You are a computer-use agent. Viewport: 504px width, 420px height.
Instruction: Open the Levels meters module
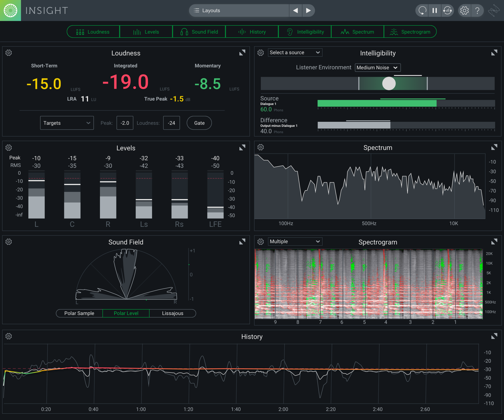coord(146,31)
